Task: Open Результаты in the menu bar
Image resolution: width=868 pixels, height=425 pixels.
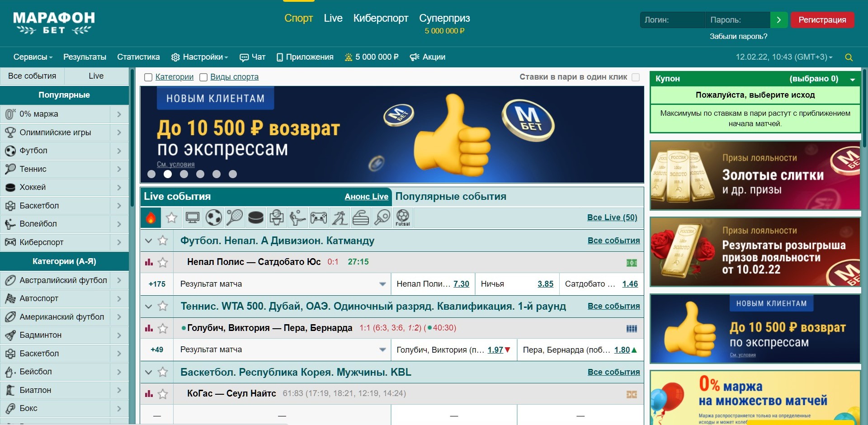Action: click(85, 57)
